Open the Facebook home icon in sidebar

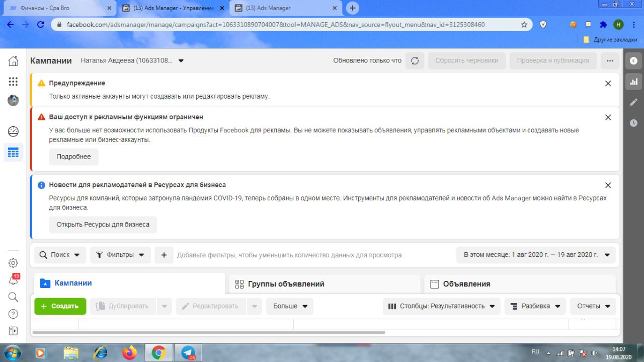[x=13, y=61]
